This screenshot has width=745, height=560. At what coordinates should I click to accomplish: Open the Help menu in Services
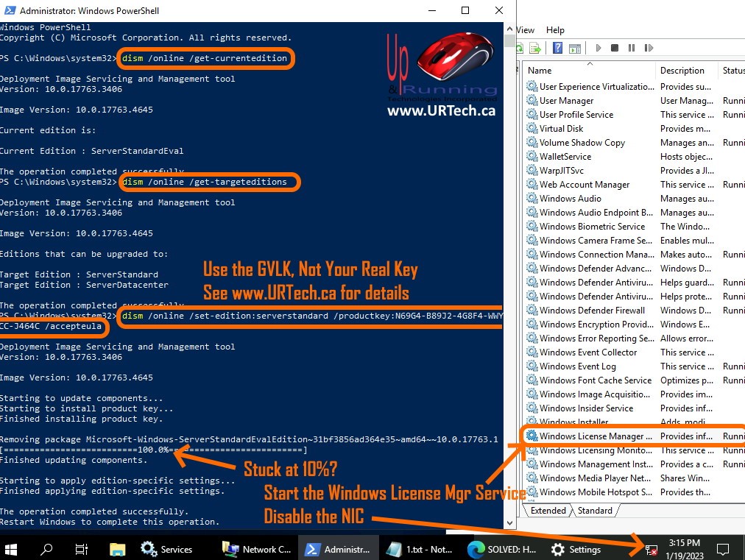555,30
